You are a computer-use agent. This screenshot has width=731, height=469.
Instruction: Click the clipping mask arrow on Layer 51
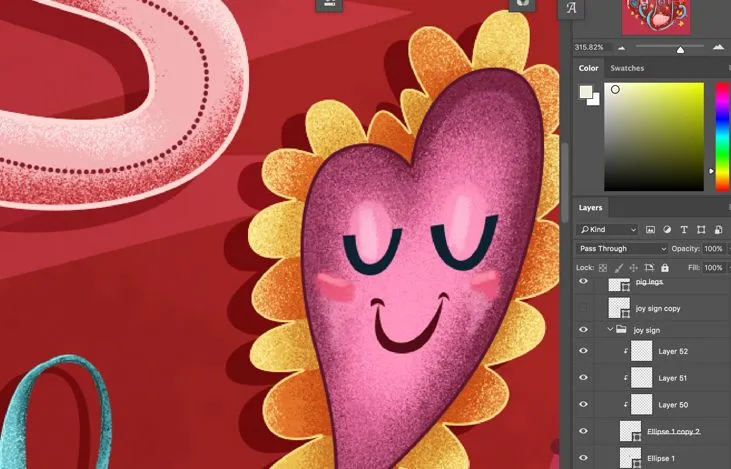click(626, 378)
